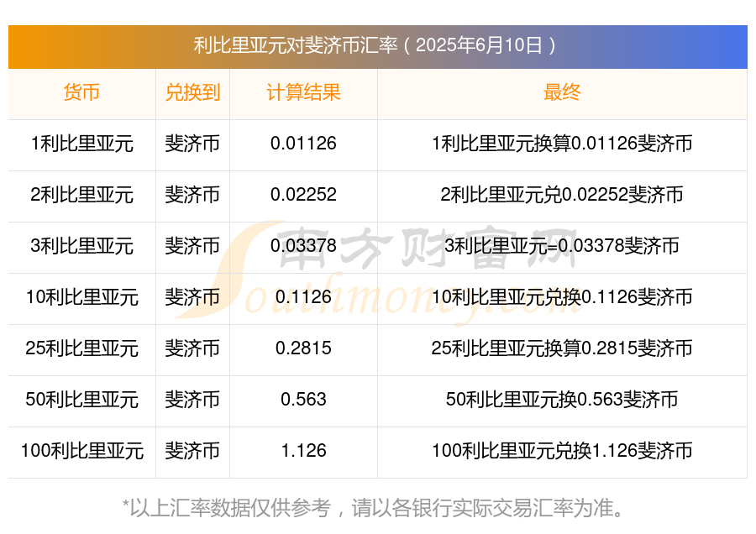Select the 计算结果 column header
This screenshot has width=756, height=534.
pyautogui.click(x=303, y=92)
